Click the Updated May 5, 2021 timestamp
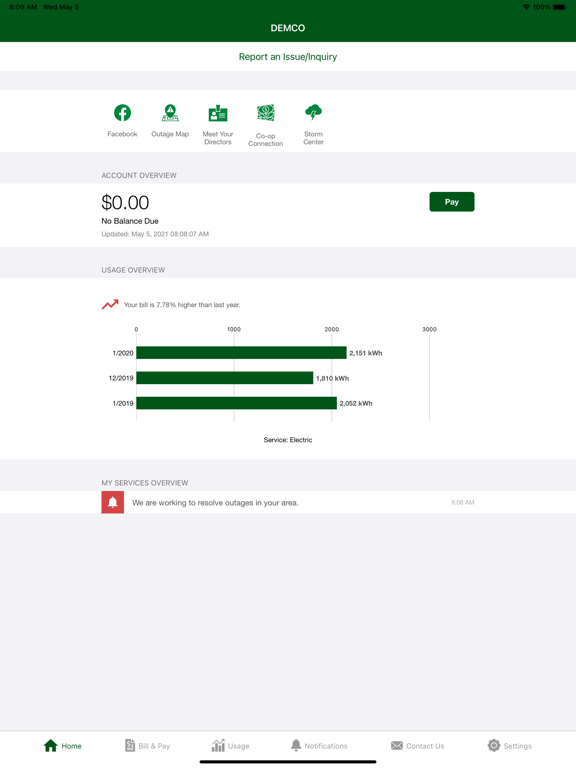Viewport: 576px width, 768px height. 155,234
